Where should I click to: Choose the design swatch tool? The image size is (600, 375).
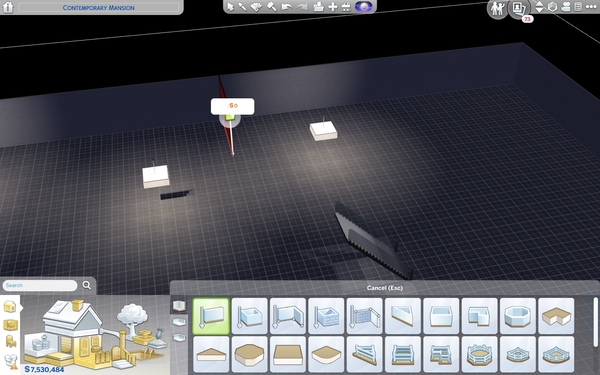pyautogui.click(x=257, y=7)
